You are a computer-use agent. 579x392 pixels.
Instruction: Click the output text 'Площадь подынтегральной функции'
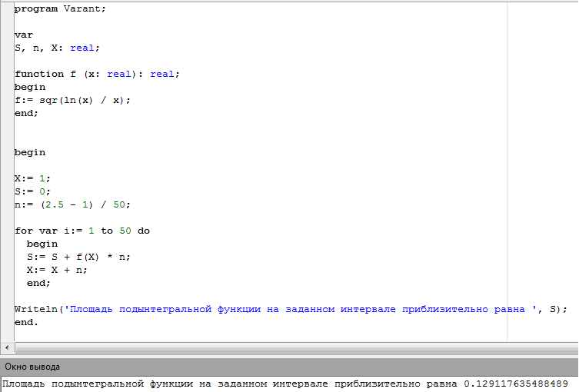(x=98, y=384)
